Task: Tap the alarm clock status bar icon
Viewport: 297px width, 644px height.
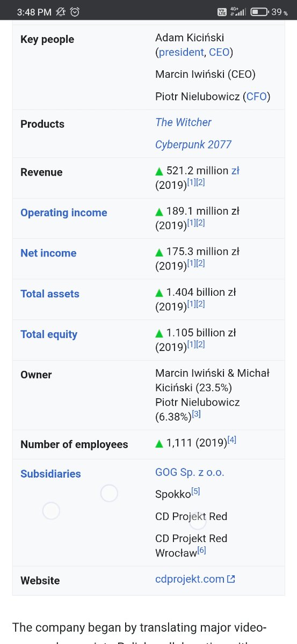Action: [75, 11]
